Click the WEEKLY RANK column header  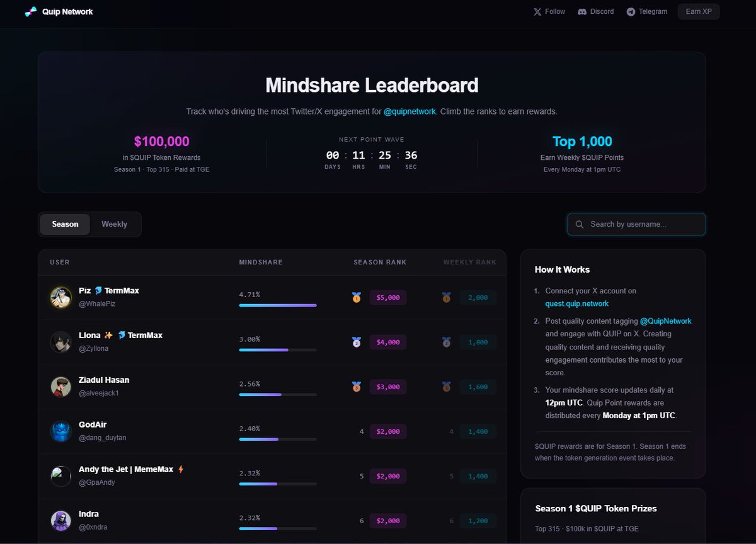coord(470,263)
